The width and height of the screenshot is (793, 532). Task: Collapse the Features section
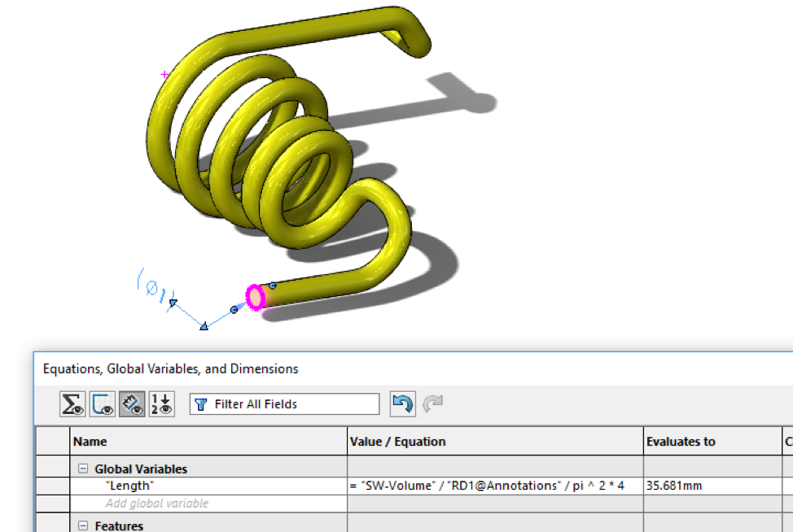(x=83, y=526)
